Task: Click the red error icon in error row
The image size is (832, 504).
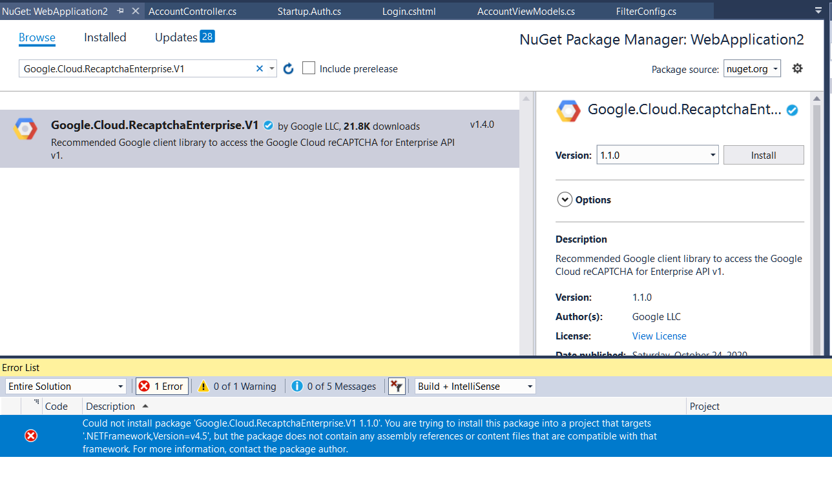Action: [31, 436]
